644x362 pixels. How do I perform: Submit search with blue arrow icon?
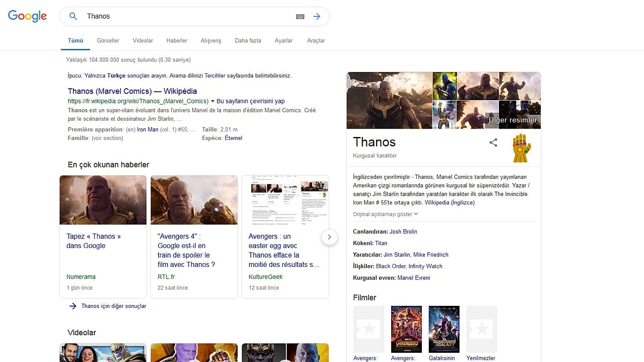click(x=317, y=16)
